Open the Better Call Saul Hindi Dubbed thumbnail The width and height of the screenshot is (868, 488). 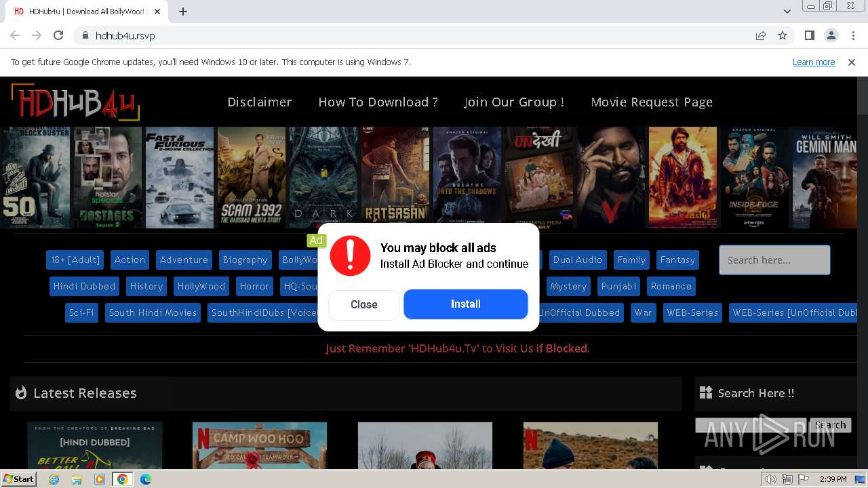(x=95, y=445)
